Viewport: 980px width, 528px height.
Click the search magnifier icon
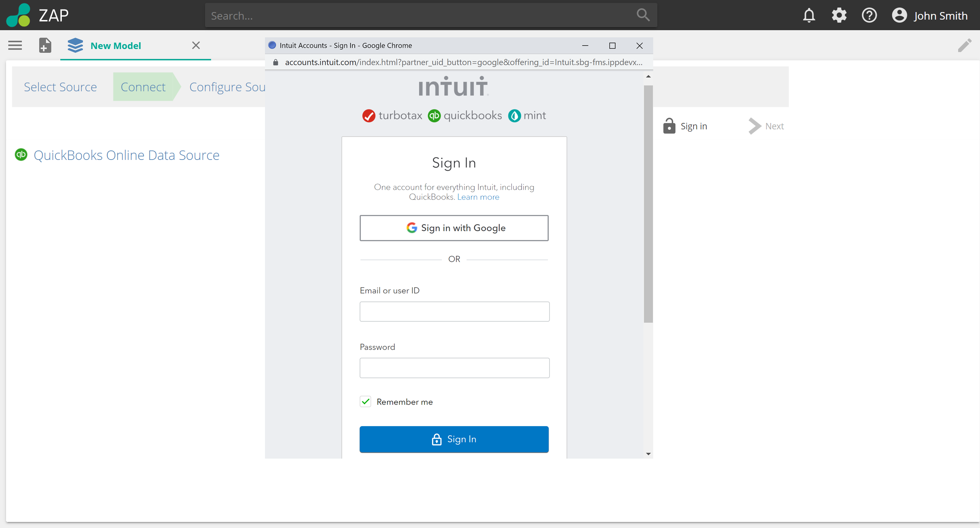coord(643,15)
